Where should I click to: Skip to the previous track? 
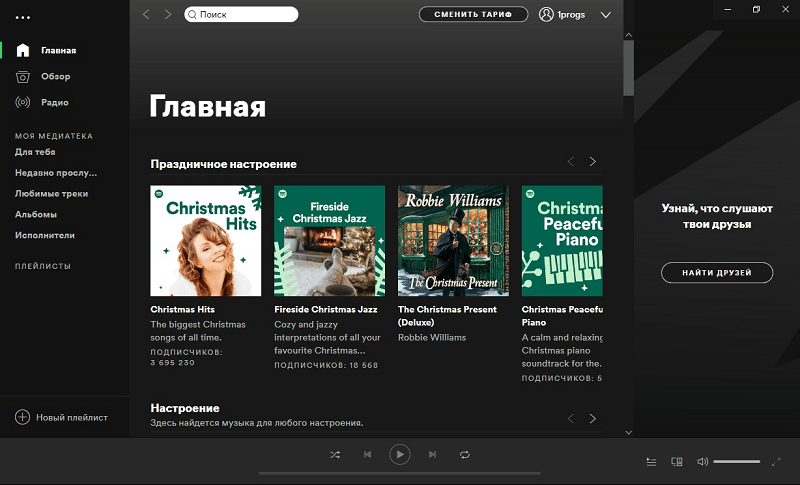tap(367, 454)
